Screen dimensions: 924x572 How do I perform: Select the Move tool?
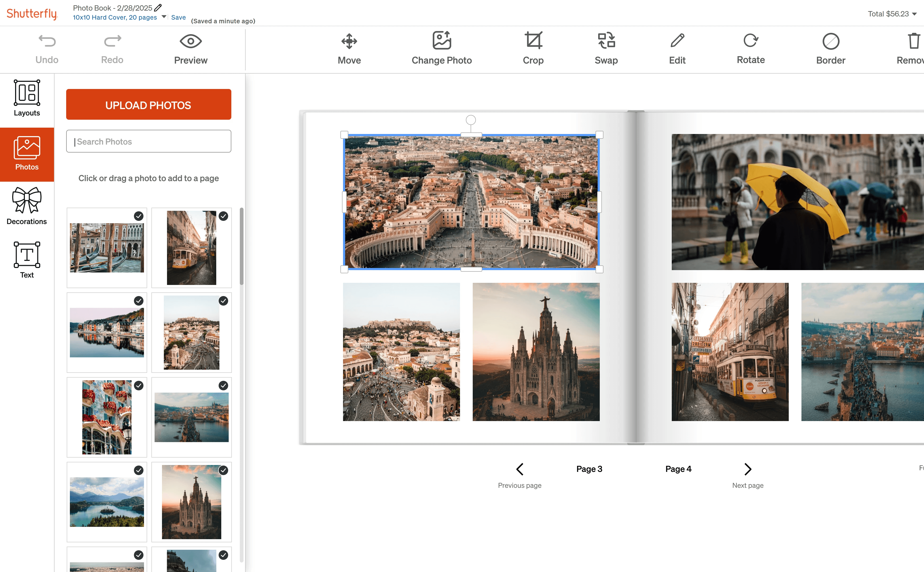click(x=349, y=41)
